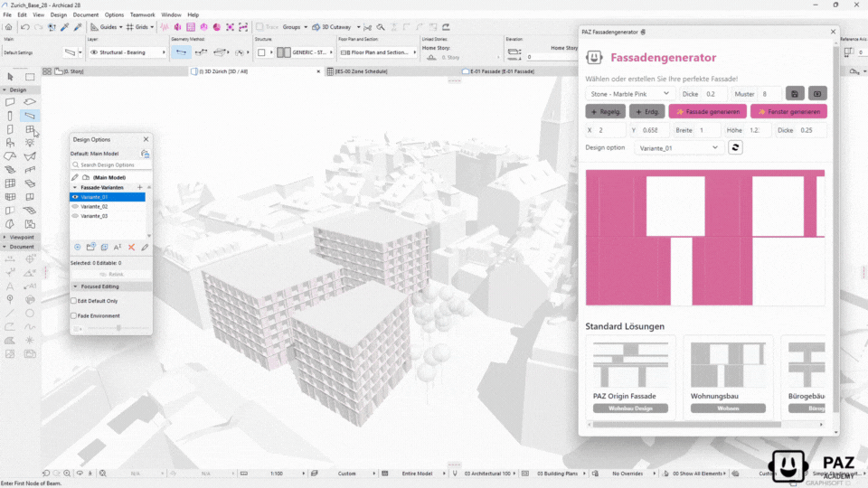Viewport: 868px width, 488px height.
Task: Click new design option icon in panel
Action: [x=78, y=248]
